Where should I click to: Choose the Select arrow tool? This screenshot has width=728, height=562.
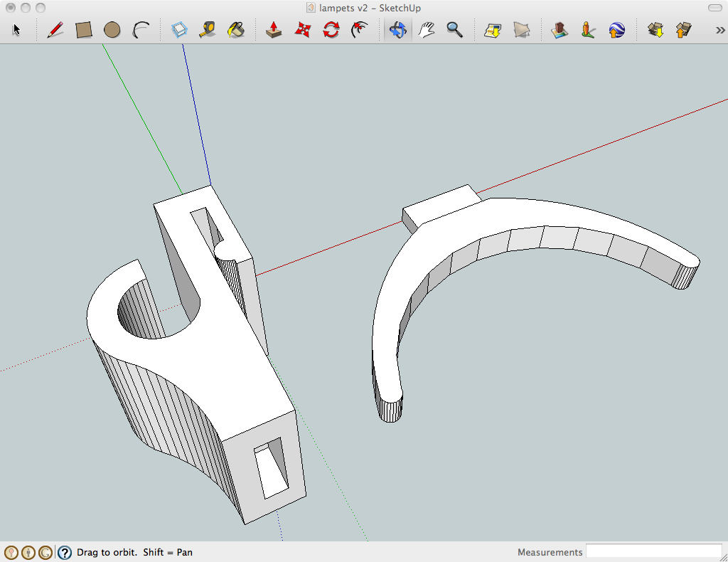(x=17, y=30)
